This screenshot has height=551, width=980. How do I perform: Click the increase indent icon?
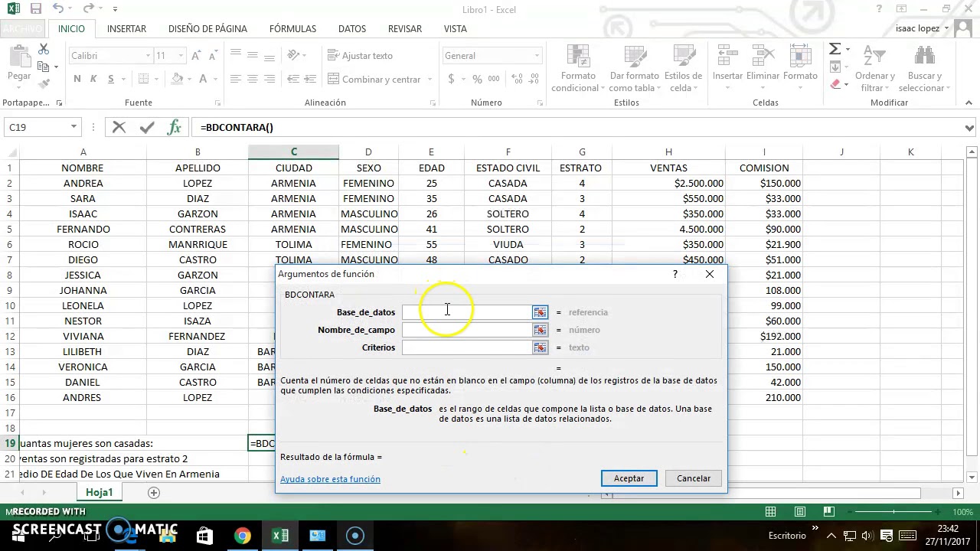coord(310,80)
